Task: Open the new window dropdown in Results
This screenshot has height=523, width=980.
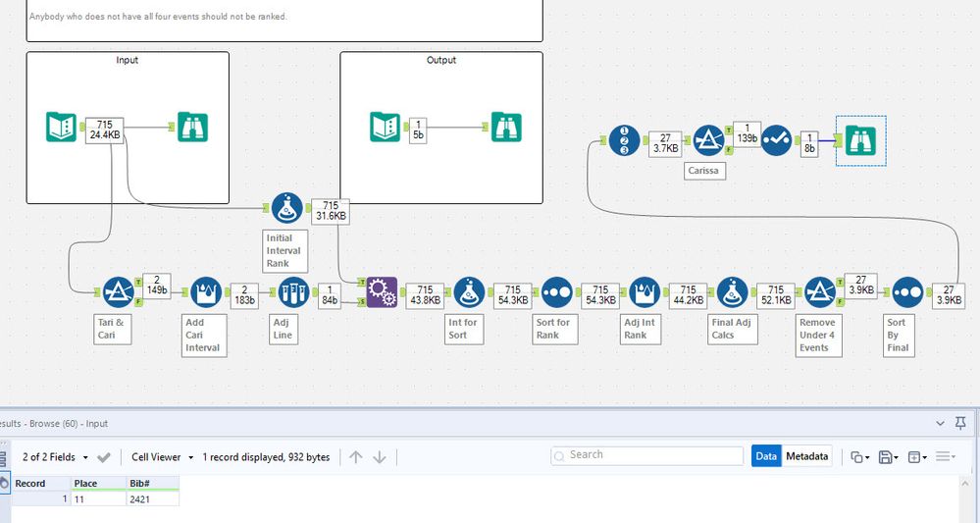Action: coord(917,456)
